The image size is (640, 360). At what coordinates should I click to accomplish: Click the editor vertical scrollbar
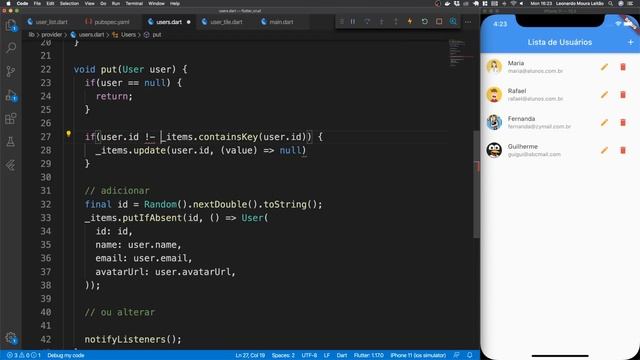(476, 184)
